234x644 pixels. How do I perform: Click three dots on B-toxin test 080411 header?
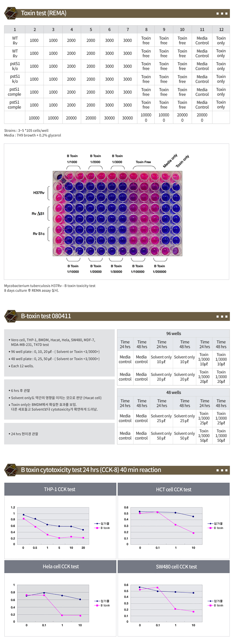pyautogui.click(x=222, y=317)
